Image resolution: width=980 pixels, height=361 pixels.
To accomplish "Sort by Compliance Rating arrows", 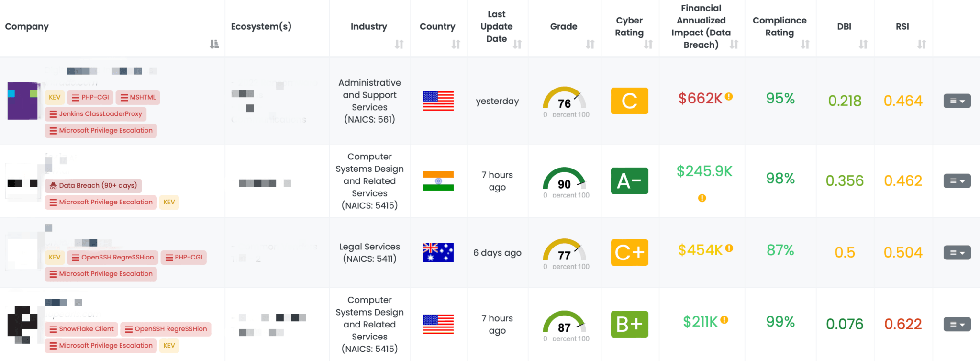I will point(805,44).
